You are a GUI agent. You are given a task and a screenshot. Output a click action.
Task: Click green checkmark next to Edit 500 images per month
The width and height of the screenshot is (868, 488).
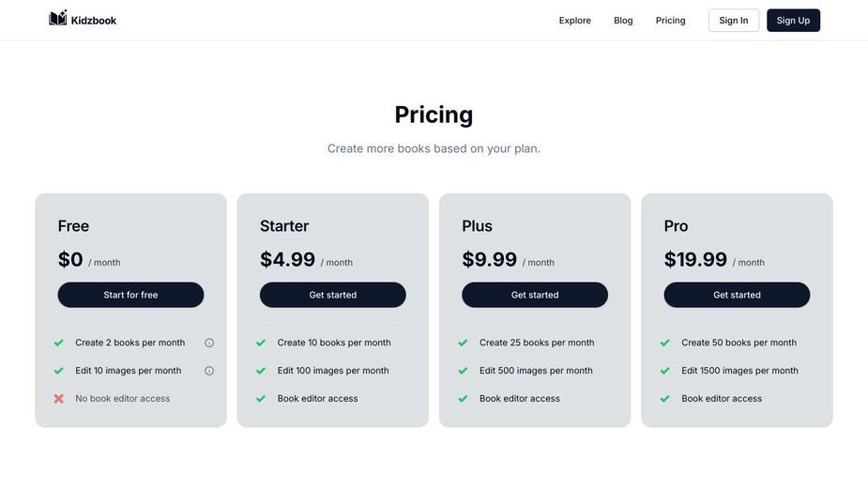pyautogui.click(x=463, y=371)
